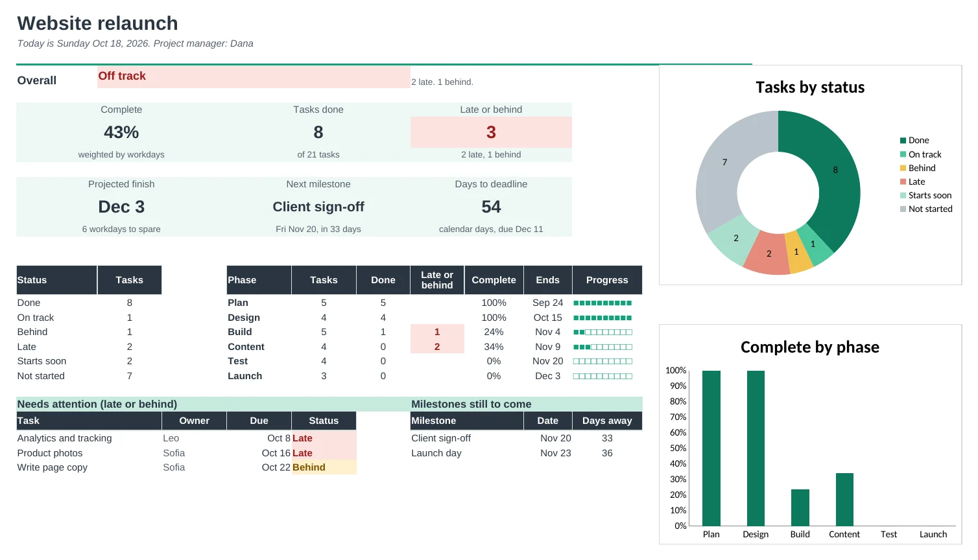Click the 'Not started' status row label
The height and width of the screenshot is (560, 978).
tap(41, 376)
